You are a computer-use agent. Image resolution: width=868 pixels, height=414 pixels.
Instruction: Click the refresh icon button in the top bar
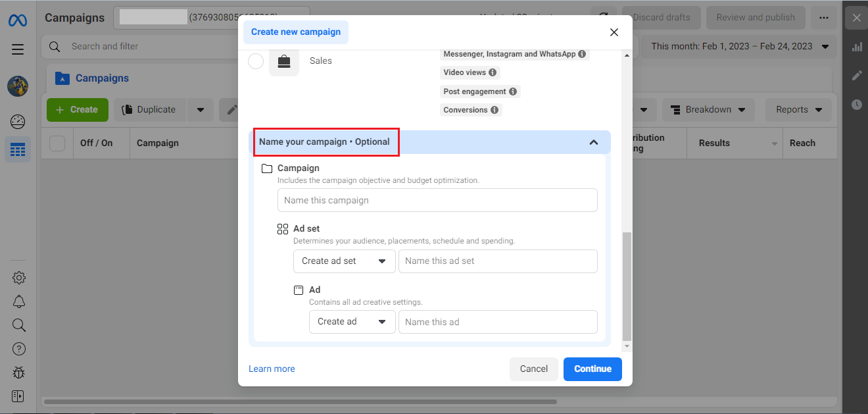click(603, 18)
